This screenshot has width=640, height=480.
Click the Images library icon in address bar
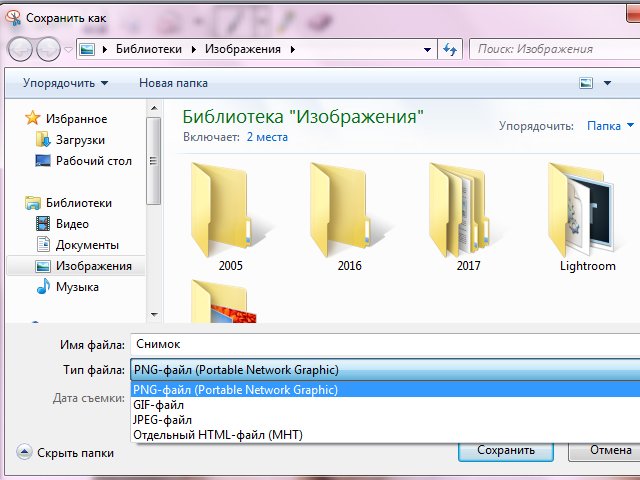(x=87, y=49)
